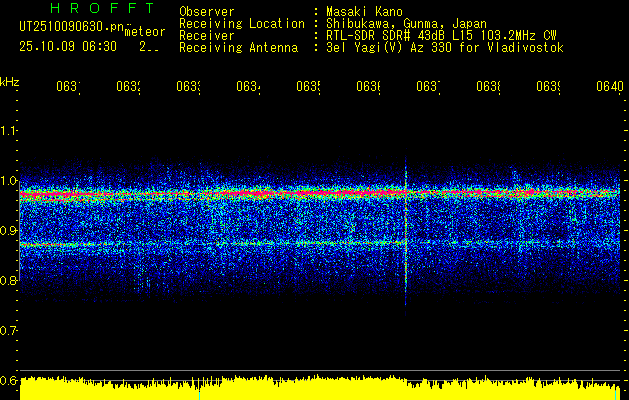Click the 0.7 frequency axis label
The image size is (629, 400).
[8, 331]
